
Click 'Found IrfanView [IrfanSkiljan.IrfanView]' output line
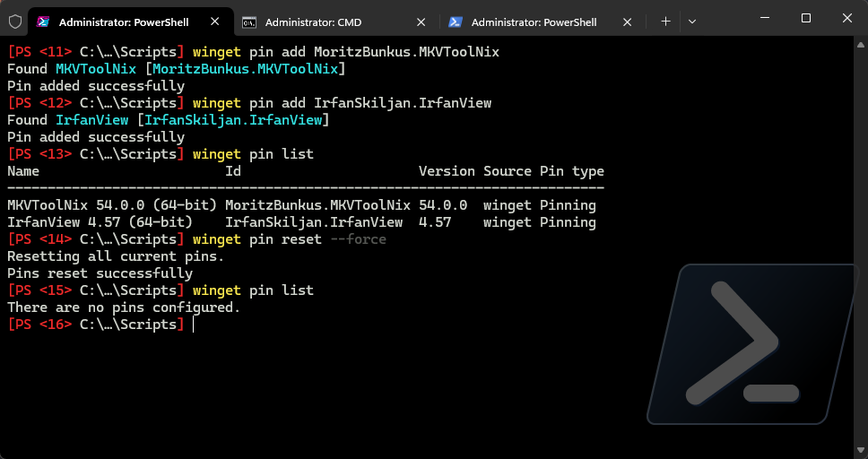(x=169, y=120)
